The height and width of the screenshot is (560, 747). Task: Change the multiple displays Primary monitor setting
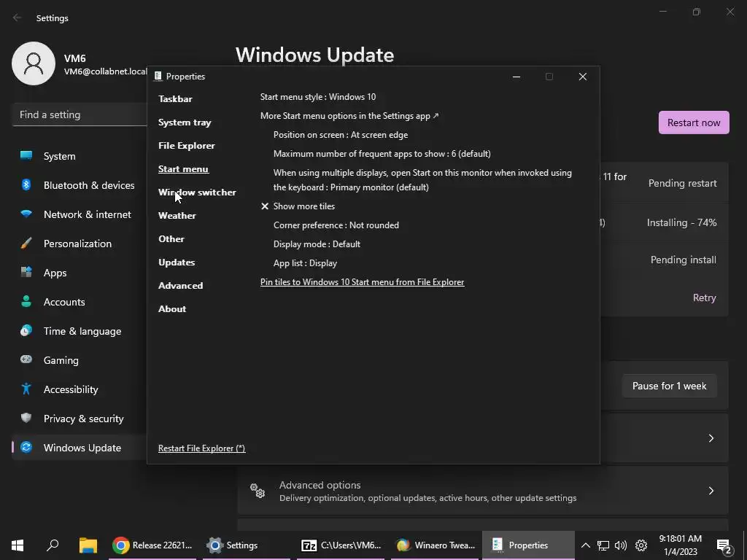click(422, 180)
